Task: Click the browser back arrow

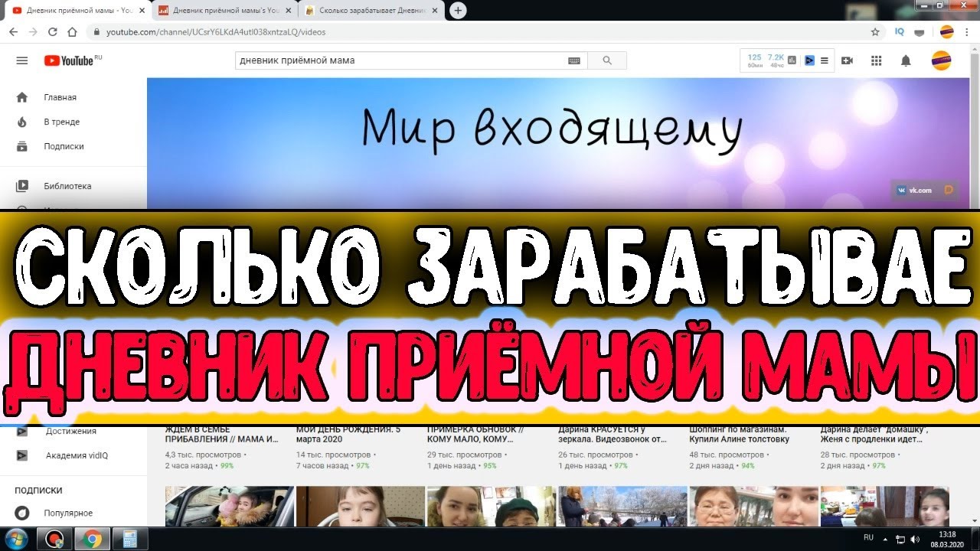Action: pos(13,32)
